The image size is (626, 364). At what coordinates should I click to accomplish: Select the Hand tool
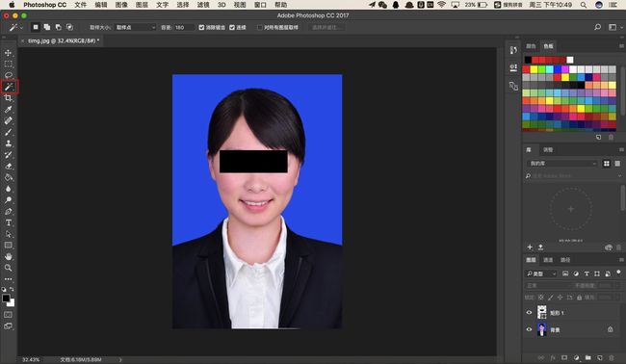click(9, 257)
